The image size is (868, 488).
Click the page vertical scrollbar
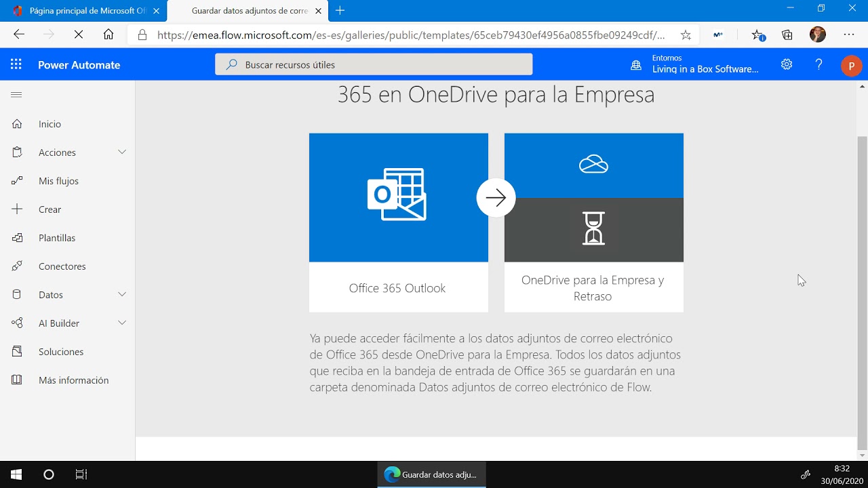pos(863,291)
